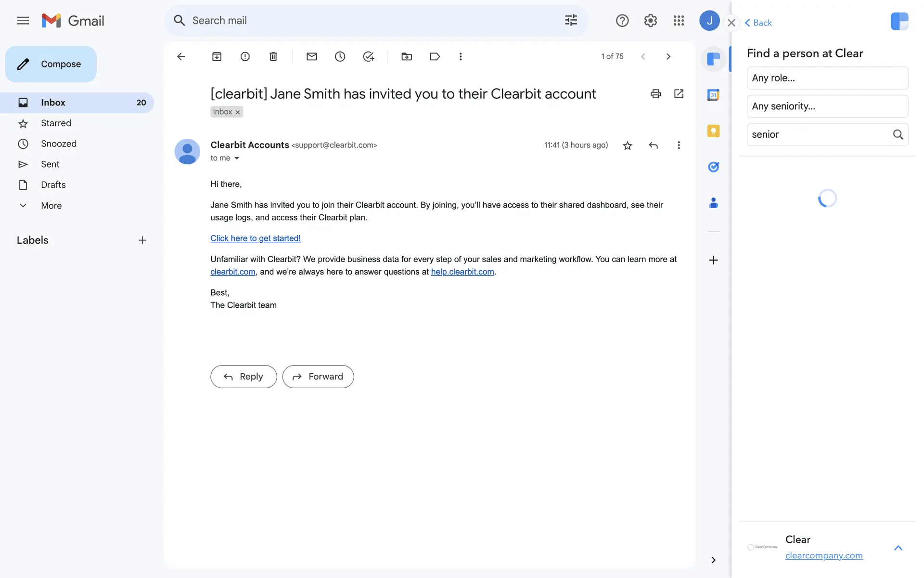Image resolution: width=924 pixels, height=578 pixels.
Task: Open Google Keep from side panel
Action: [713, 131]
